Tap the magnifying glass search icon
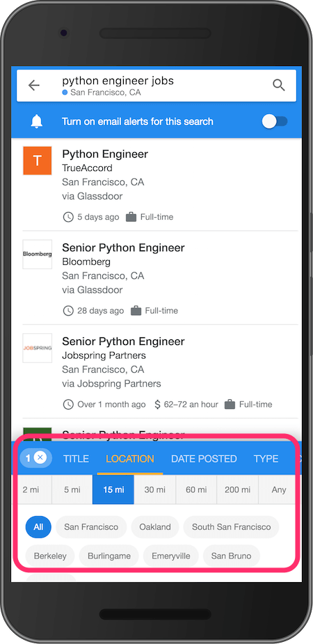 click(279, 86)
